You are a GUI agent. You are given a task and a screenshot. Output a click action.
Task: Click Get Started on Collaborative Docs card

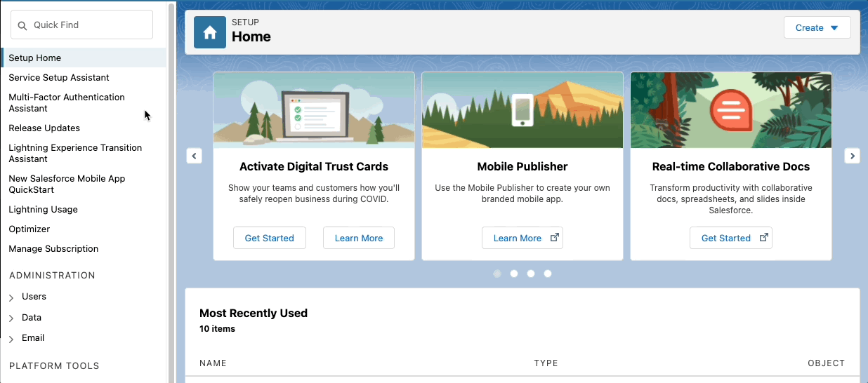[x=731, y=238]
